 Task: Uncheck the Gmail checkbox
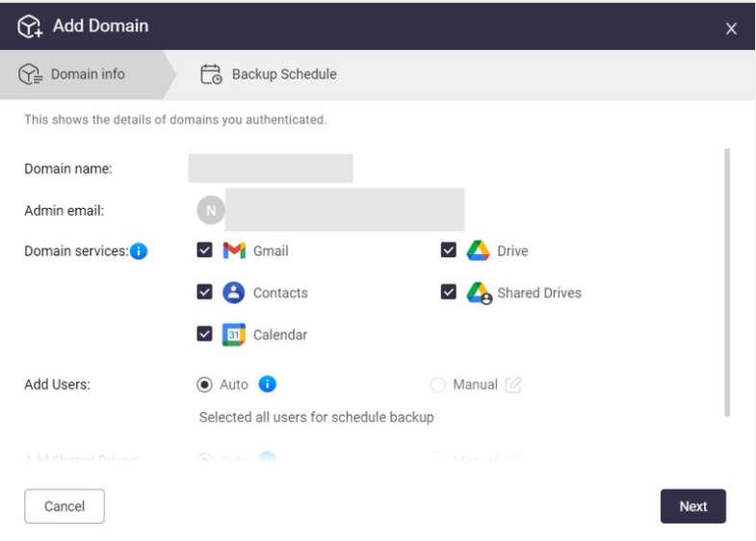[204, 250]
